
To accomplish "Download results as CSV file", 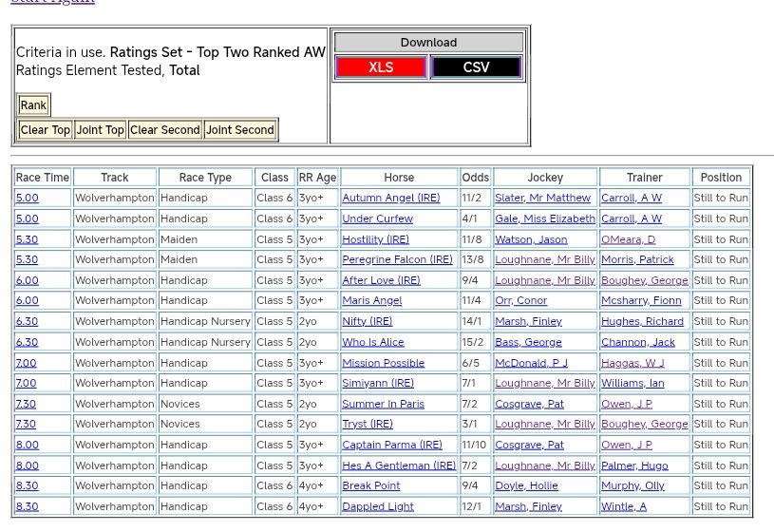I will click(x=476, y=67).
